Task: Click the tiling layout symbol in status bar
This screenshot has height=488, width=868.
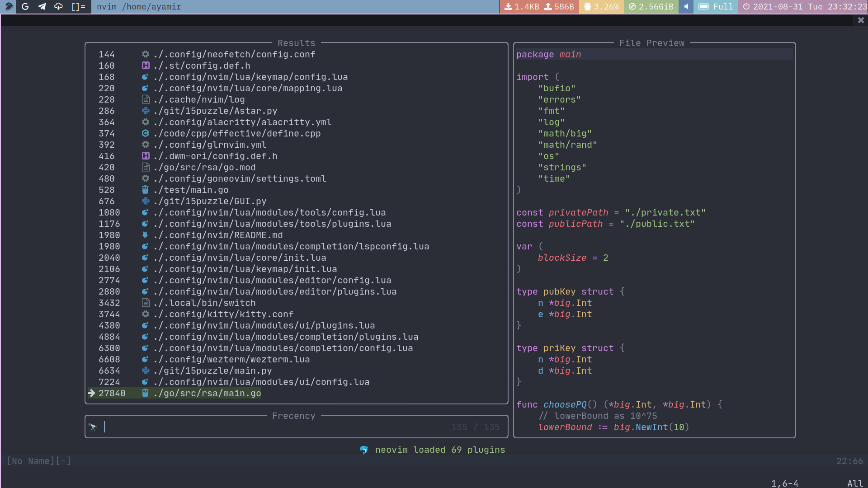Action: (x=78, y=6)
